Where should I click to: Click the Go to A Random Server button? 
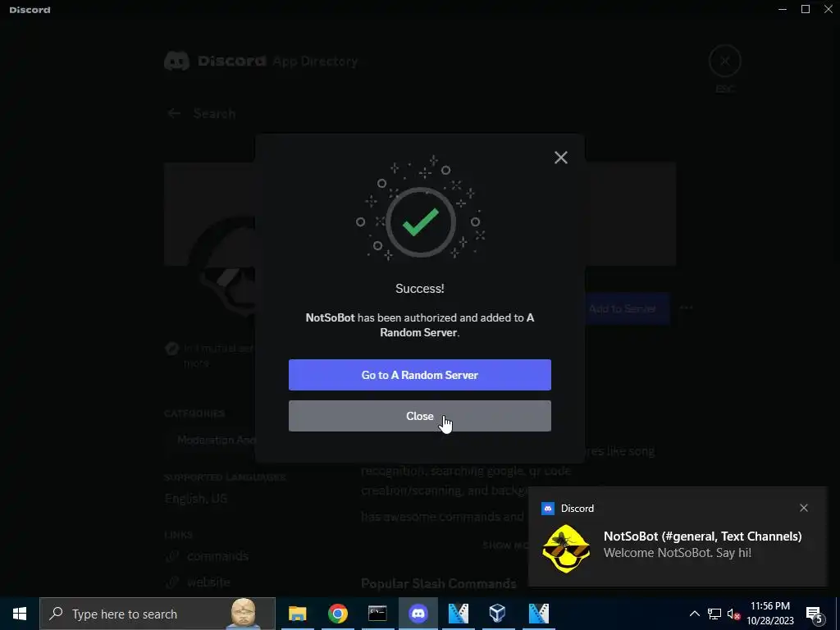pos(419,375)
